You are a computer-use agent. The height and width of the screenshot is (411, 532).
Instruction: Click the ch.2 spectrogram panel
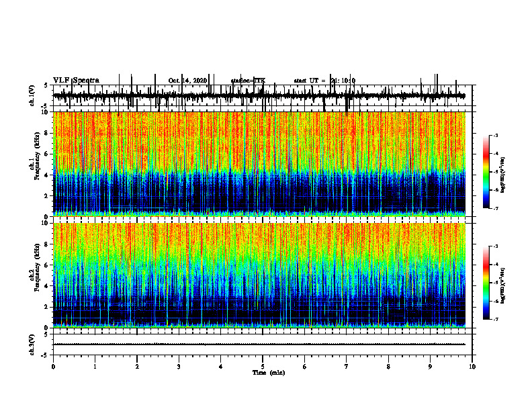coord(259,275)
